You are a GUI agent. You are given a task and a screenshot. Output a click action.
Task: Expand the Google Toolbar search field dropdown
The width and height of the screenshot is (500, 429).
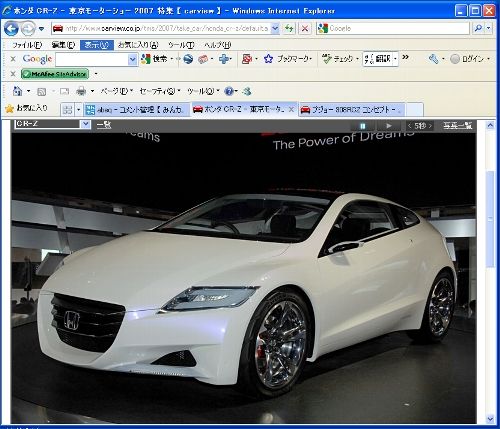point(133,60)
